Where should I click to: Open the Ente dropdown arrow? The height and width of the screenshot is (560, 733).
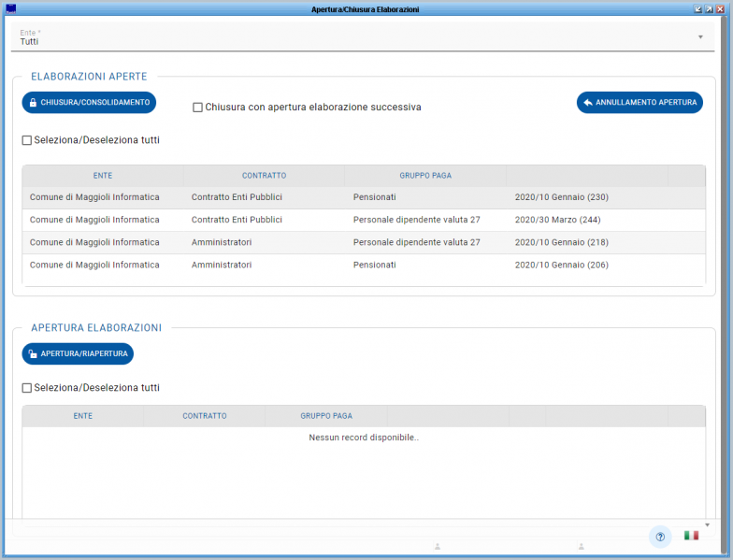click(700, 37)
